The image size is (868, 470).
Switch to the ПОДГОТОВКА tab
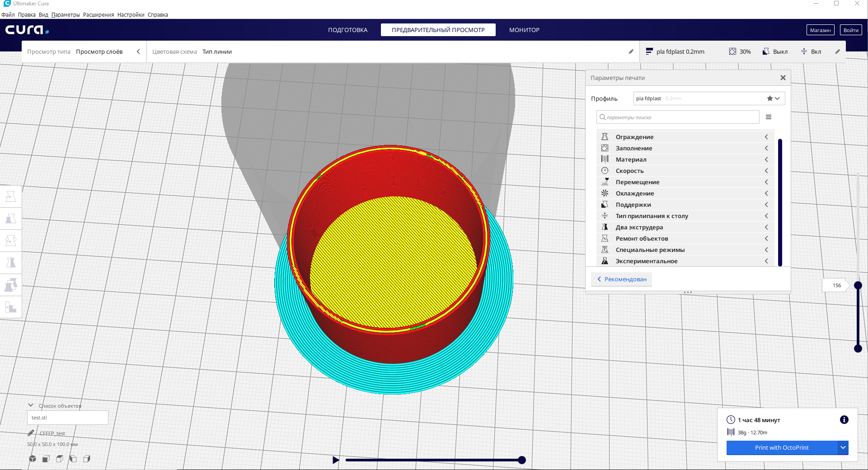coord(347,30)
